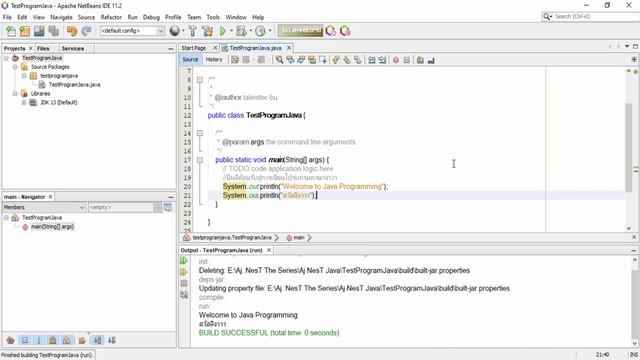This screenshot has width=640, height=360.
Task: Click the Search (Ctrl+I) field
Action: tap(594, 16)
